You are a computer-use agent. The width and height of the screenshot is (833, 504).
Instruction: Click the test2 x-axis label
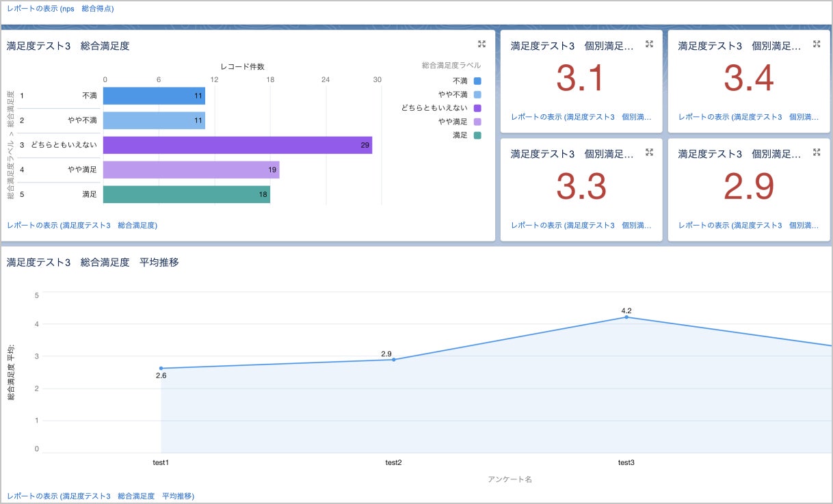pos(393,463)
